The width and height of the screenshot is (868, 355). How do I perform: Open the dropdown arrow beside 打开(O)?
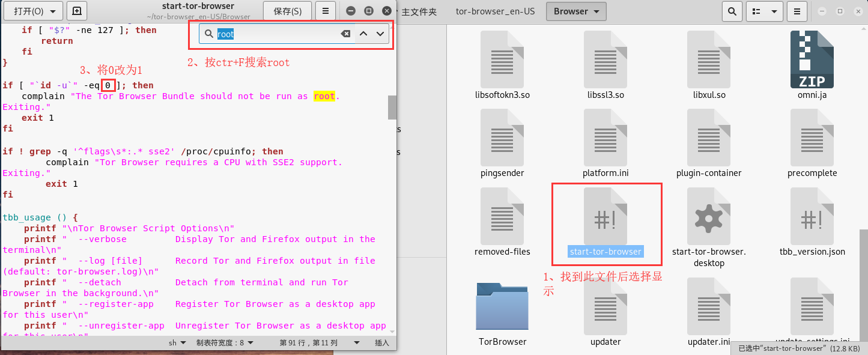pos(54,11)
